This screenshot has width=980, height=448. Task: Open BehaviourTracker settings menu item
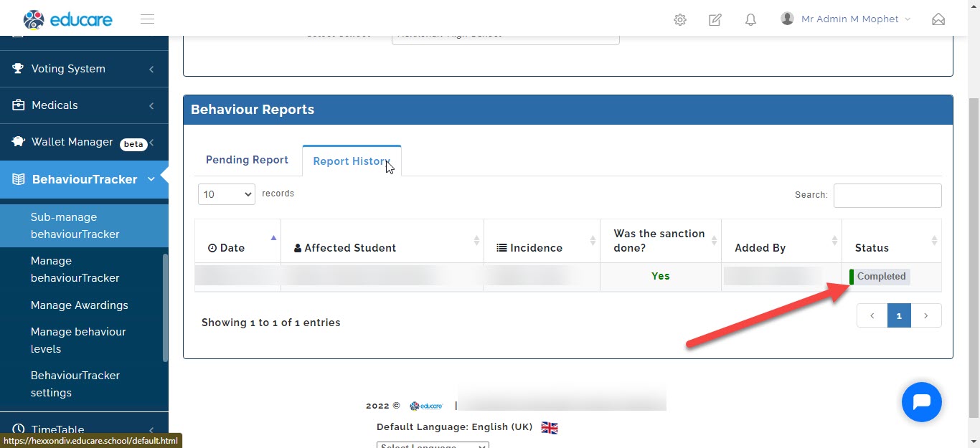[84, 384]
